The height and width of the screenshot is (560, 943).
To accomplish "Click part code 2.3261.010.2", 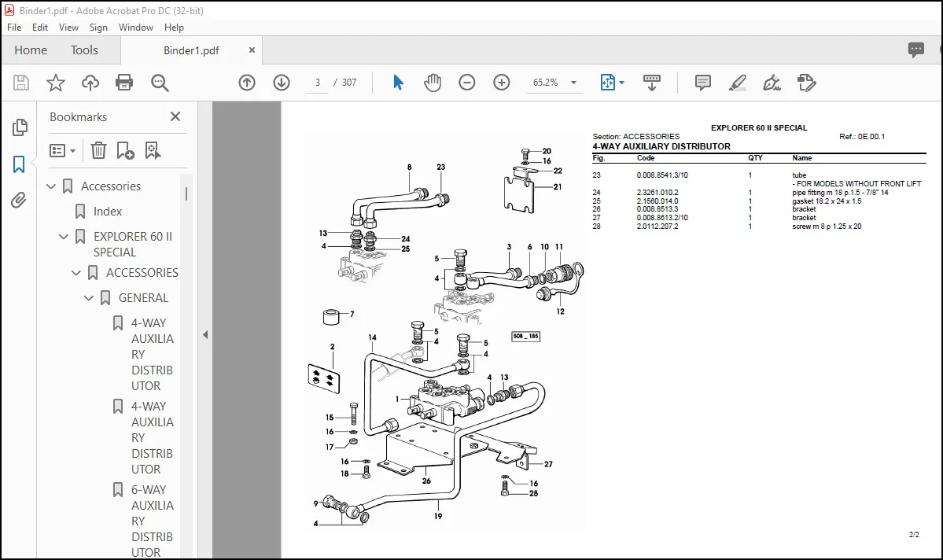I will (658, 193).
